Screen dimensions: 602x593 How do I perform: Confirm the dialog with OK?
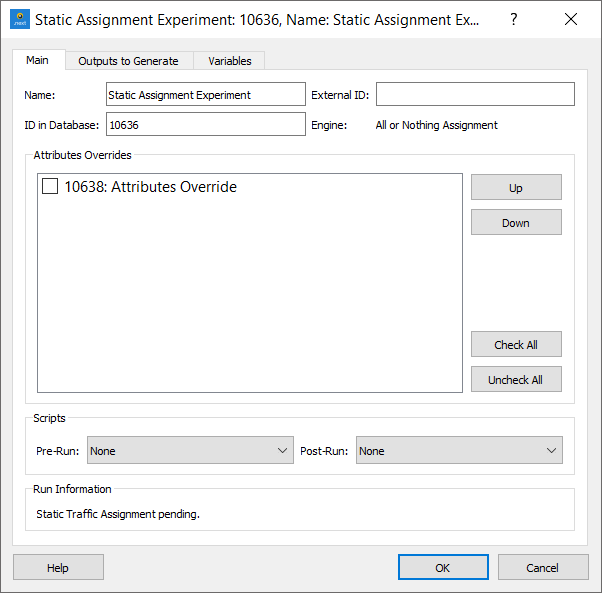pyautogui.click(x=443, y=567)
